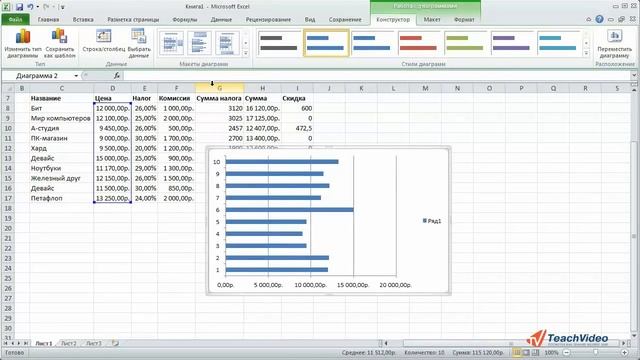Click the Select All corner button
640x360 pixels.
click(x=8, y=88)
